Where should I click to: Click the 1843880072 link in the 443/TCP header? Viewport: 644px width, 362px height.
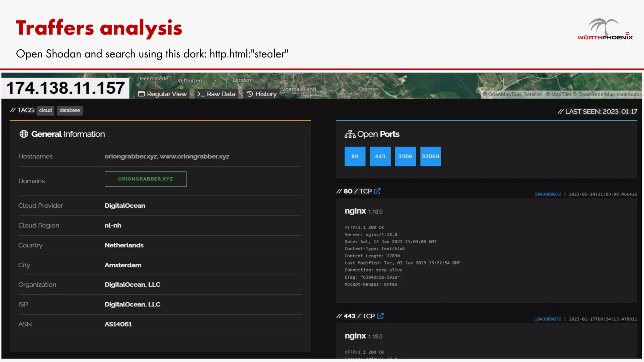tap(547, 319)
